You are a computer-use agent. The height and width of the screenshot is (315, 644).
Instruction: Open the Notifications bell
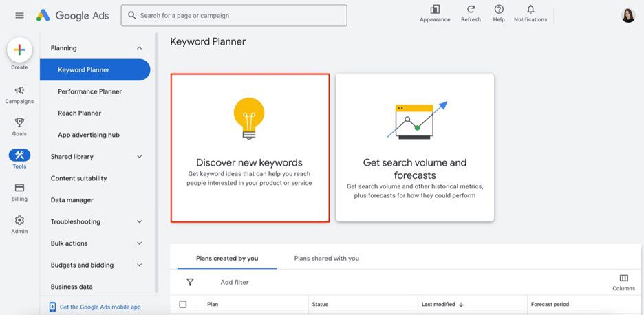point(530,9)
